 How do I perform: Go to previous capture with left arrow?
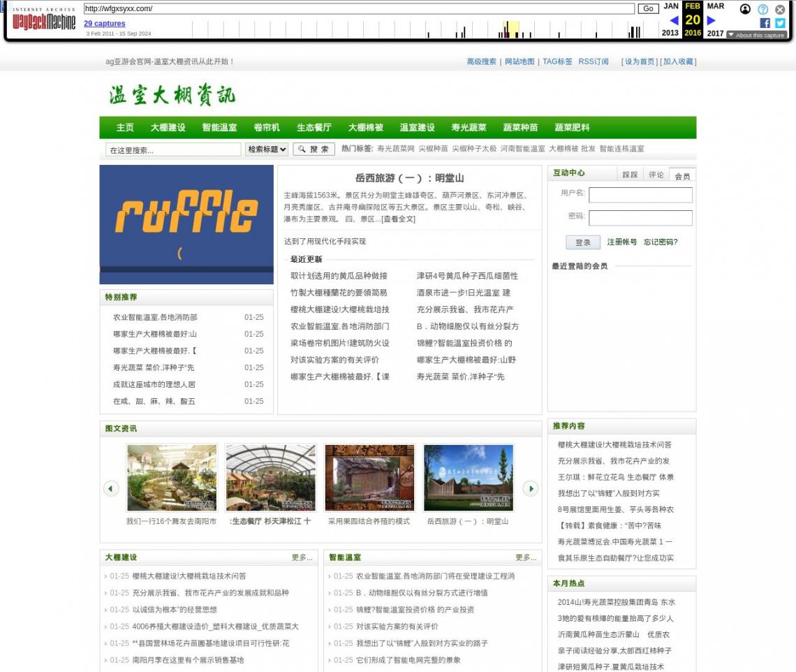pos(675,20)
